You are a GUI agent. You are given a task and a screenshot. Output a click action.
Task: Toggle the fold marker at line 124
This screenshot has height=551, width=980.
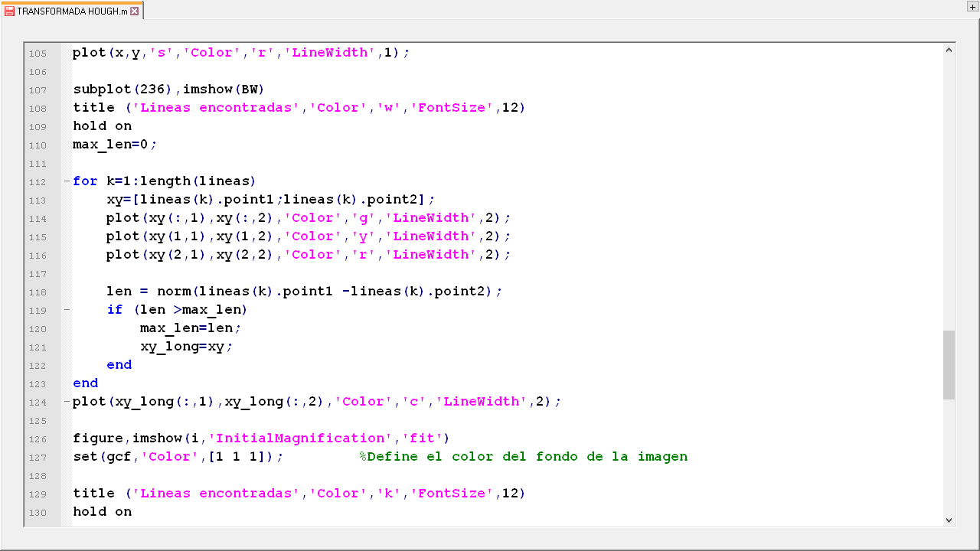pyautogui.click(x=67, y=402)
